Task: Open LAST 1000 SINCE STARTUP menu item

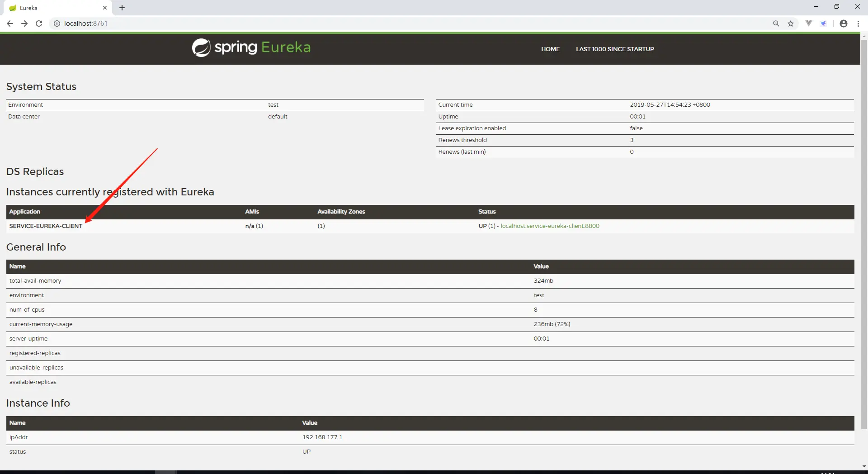Action: [615, 49]
